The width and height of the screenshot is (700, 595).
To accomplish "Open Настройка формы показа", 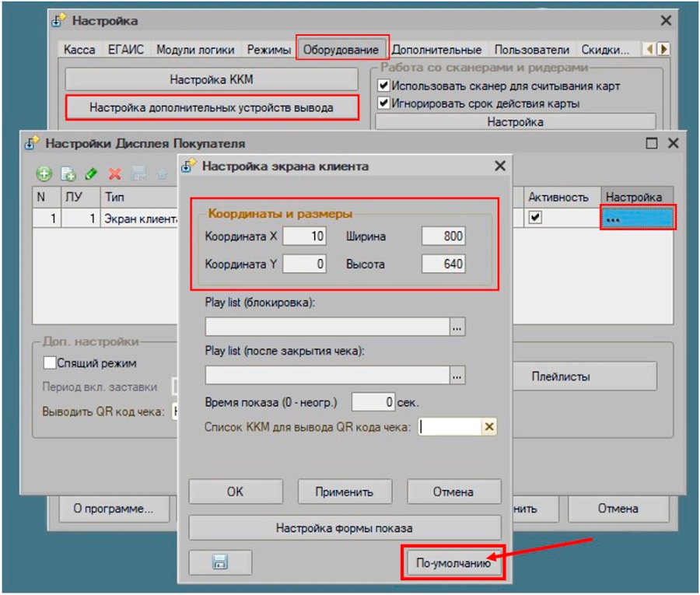I will (345, 528).
